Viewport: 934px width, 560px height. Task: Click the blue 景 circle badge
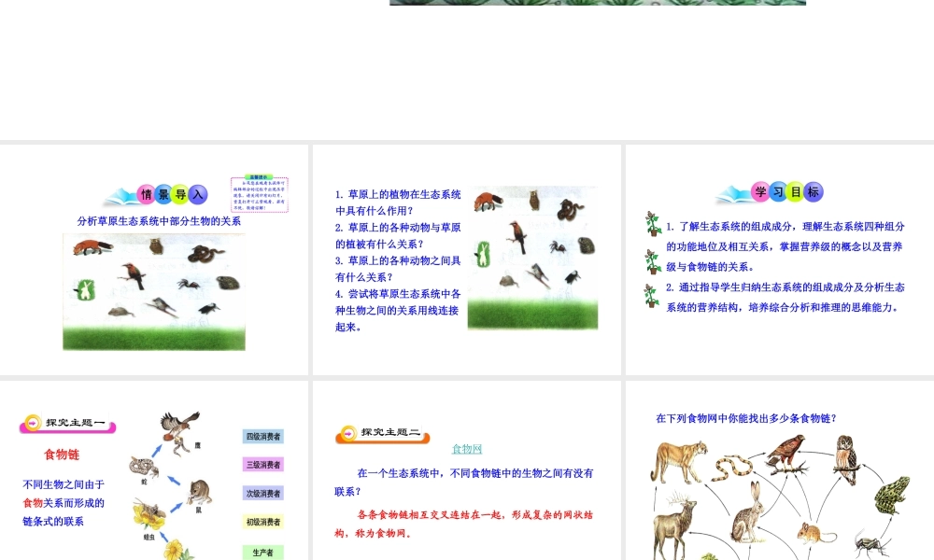163,194
